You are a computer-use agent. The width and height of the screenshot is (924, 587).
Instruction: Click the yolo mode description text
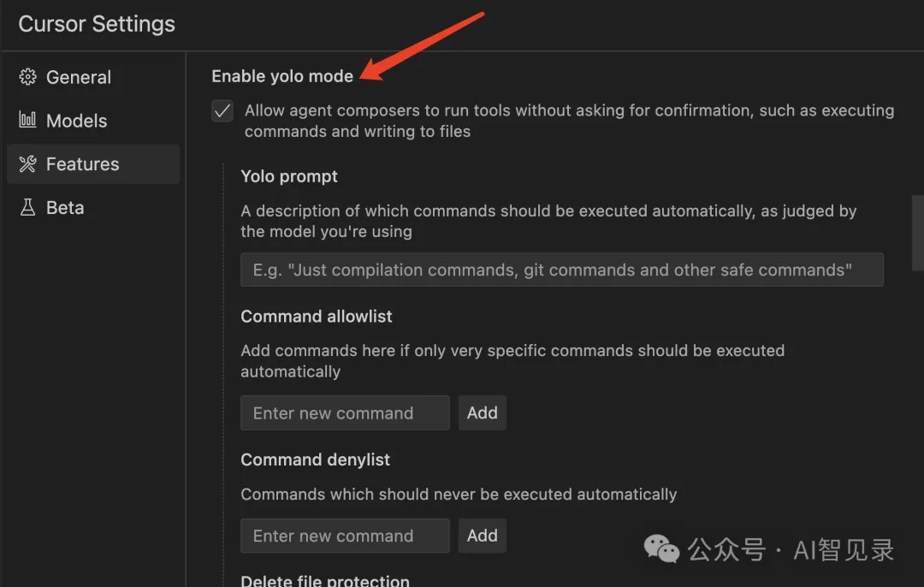tap(569, 121)
